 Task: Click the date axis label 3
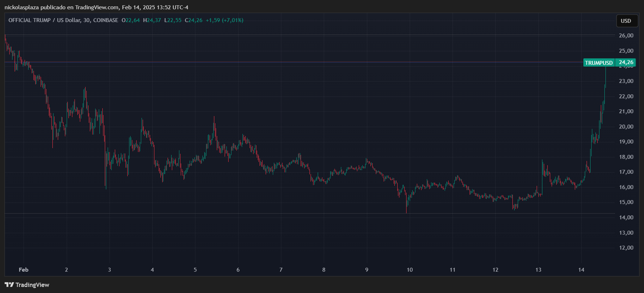click(109, 270)
